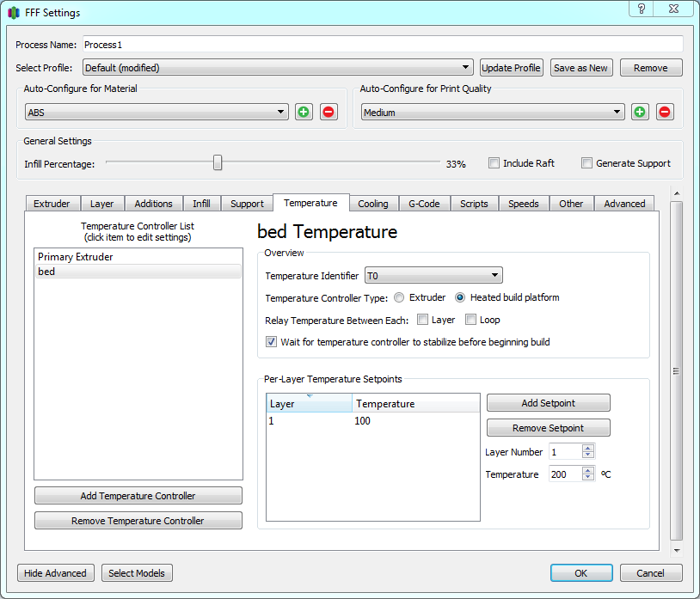Click the FFF Settings application icon

[14, 13]
